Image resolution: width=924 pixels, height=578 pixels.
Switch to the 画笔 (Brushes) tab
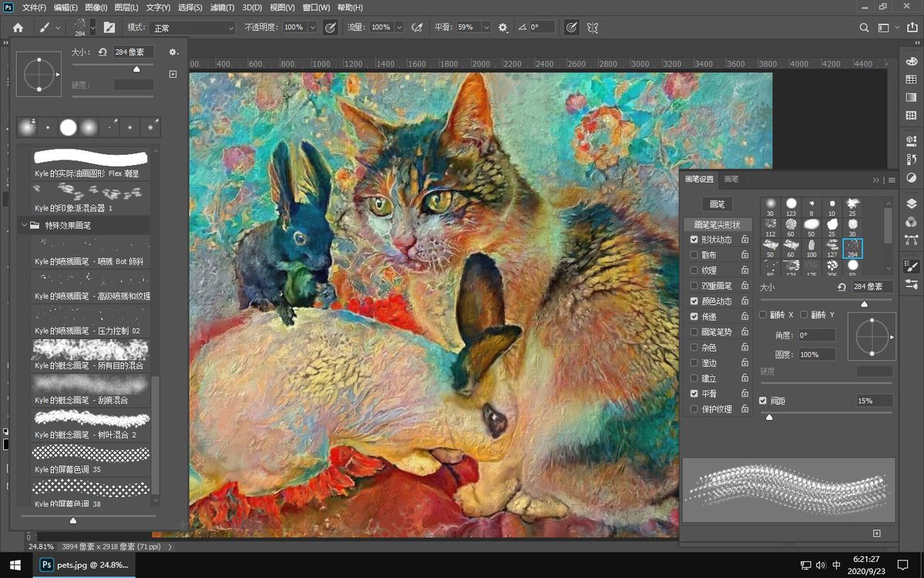tap(731, 179)
